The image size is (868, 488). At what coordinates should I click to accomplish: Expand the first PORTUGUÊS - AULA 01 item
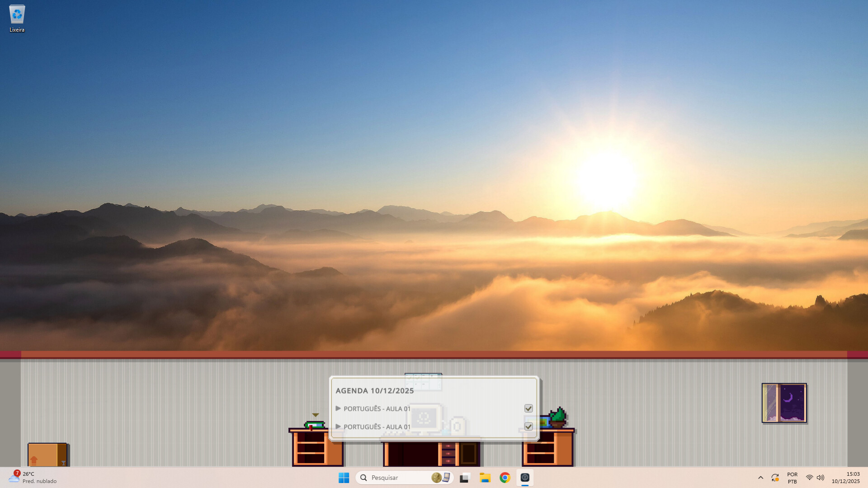(x=338, y=408)
